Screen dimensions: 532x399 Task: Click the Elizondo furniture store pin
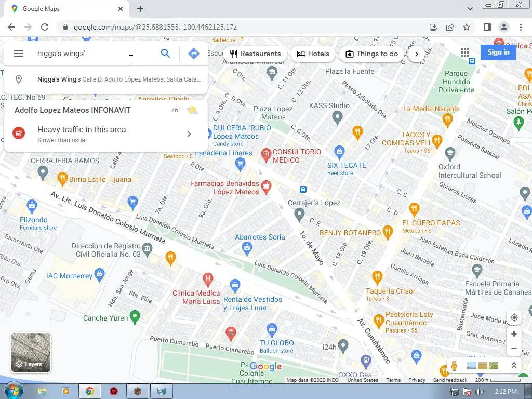[x=32, y=206]
